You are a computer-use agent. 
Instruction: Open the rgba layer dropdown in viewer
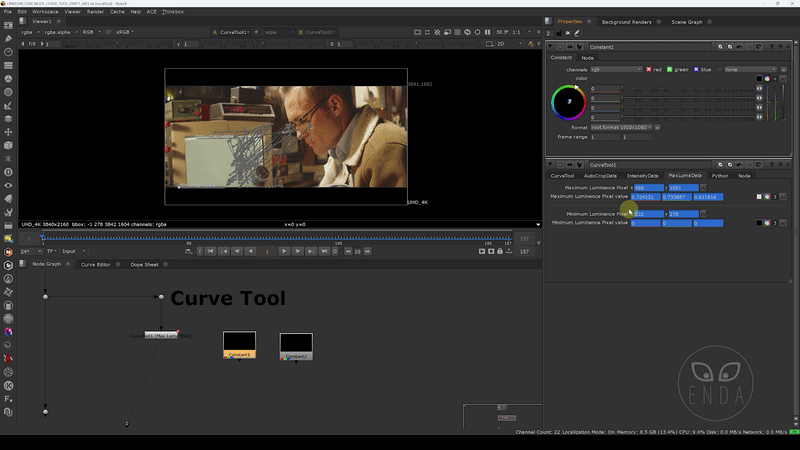coord(30,32)
